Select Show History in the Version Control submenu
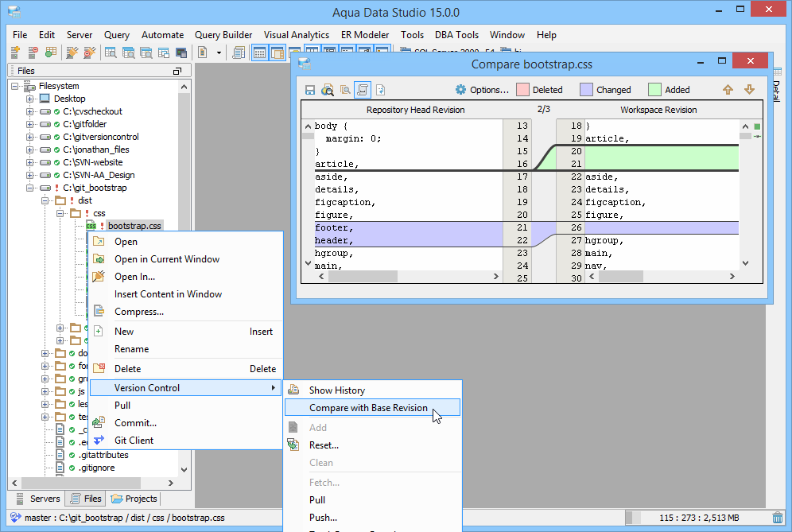This screenshot has height=532, width=792. pyautogui.click(x=373, y=390)
